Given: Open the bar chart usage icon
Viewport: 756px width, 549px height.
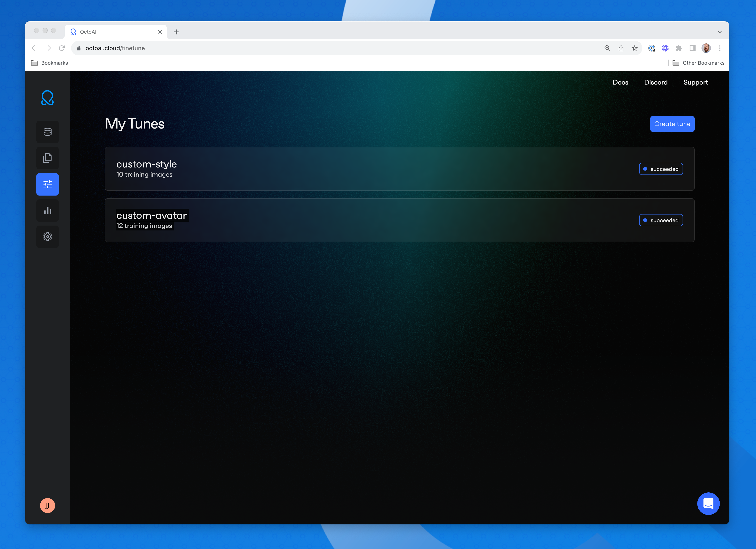Looking at the screenshot, I should pos(47,210).
